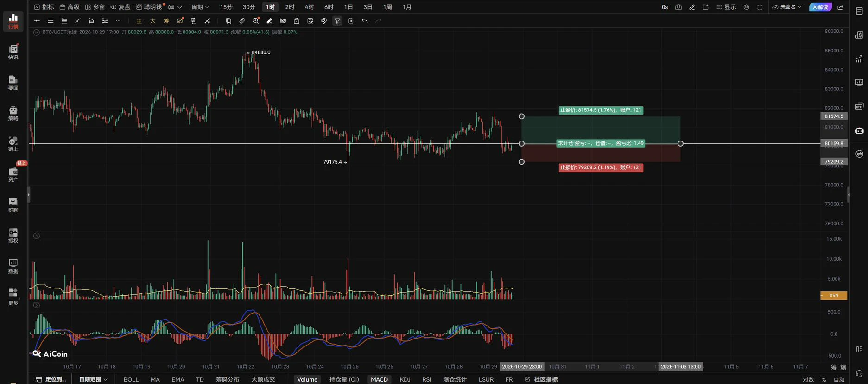868x384 pixels.
Task: Toggle the 持仓量 (OI) indicator
Action: [344, 379]
